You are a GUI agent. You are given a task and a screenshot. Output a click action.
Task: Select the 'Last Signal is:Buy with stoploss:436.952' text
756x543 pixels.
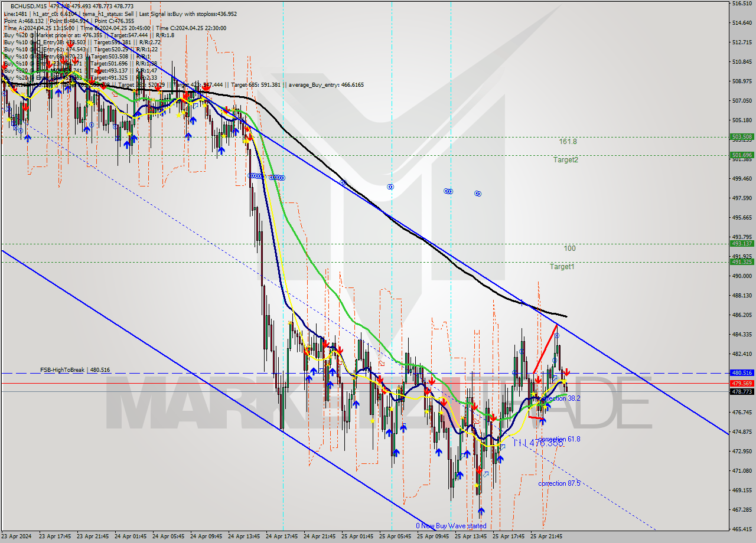point(189,14)
